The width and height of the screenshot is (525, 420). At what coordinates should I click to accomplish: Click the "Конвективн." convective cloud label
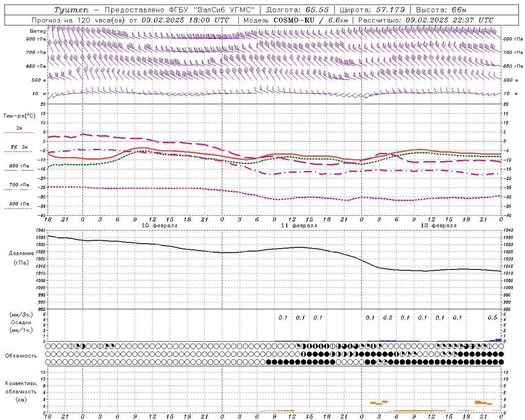point(21,383)
